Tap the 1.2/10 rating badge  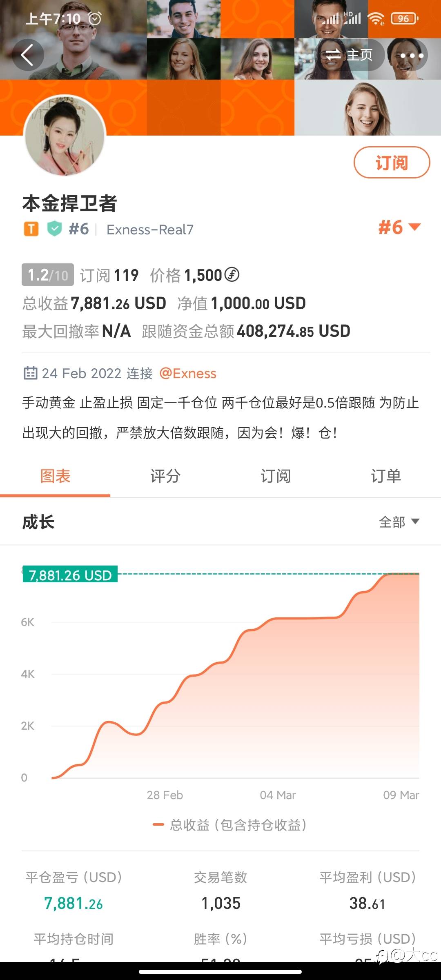(x=48, y=275)
